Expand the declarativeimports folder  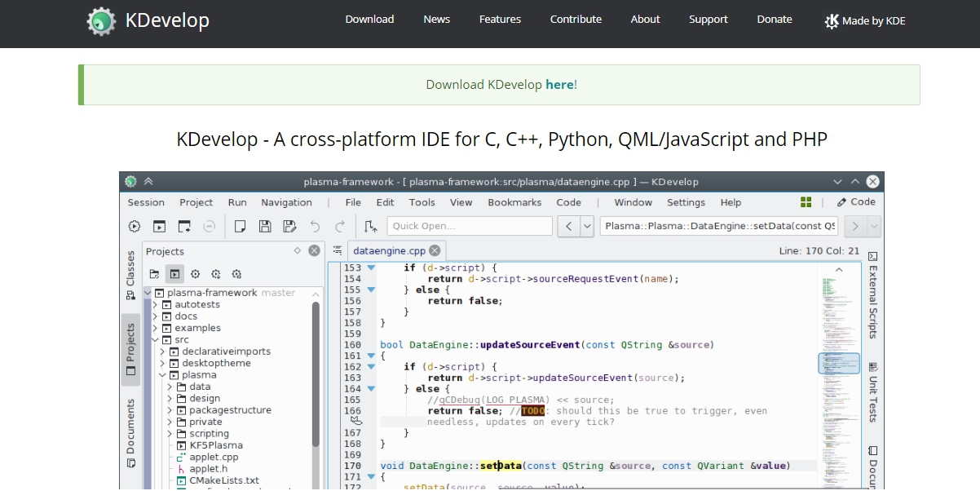[162, 352]
